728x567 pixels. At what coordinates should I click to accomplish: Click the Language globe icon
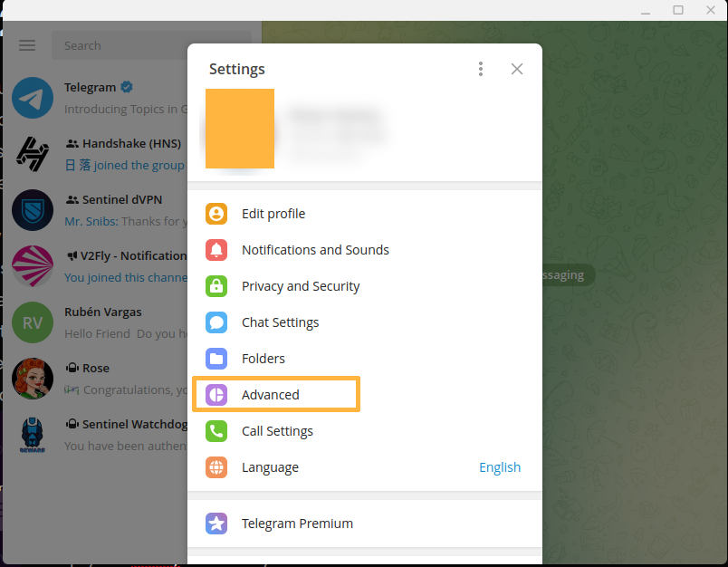pos(216,467)
